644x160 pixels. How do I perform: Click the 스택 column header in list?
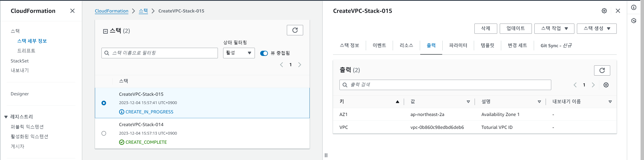coord(123,81)
